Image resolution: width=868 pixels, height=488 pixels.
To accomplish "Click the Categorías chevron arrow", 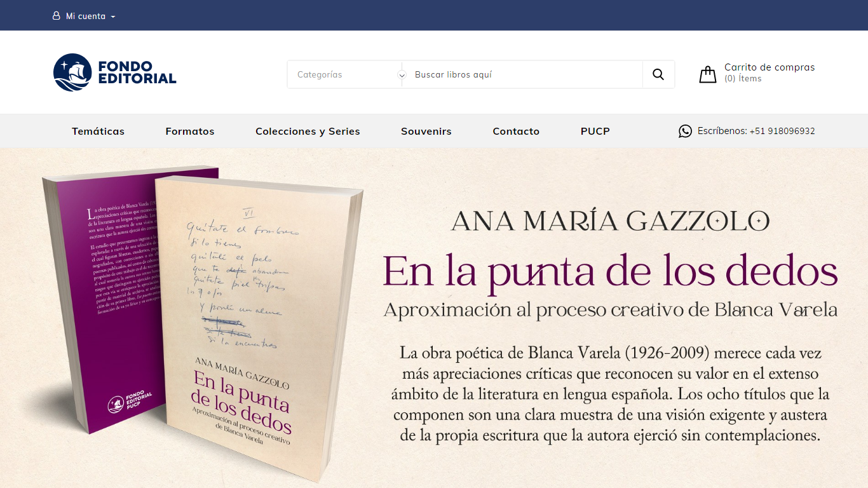I will pos(402,75).
